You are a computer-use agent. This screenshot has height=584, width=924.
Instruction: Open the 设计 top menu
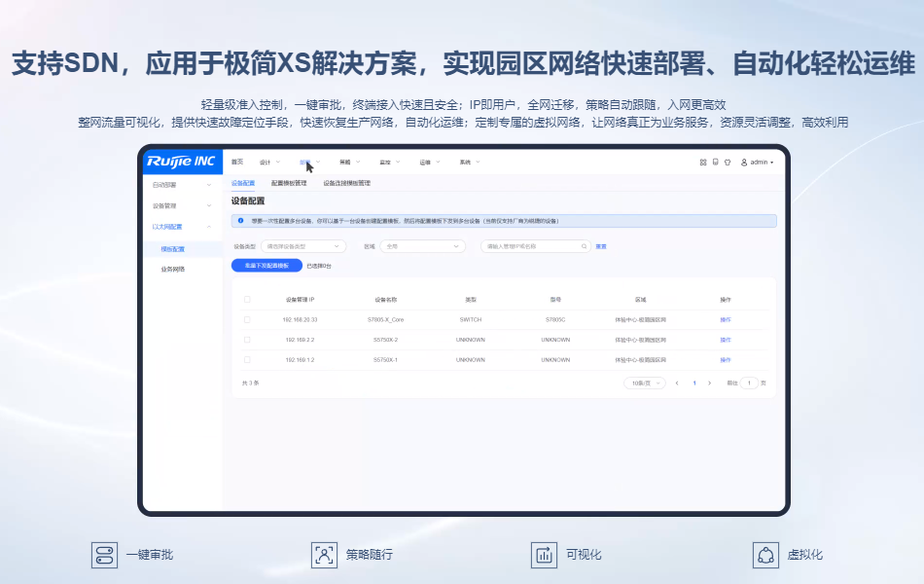tap(268, 162)
